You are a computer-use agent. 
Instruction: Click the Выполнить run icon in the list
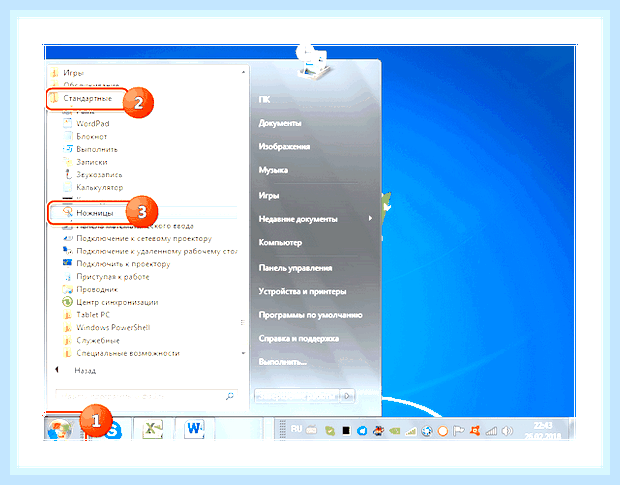(x=68, y=149)
